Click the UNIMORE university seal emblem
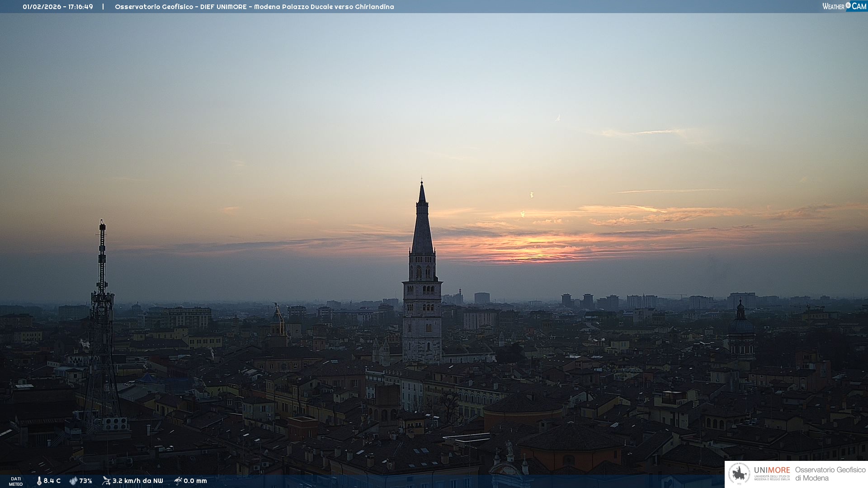868x488 pixels. (739, 474)
